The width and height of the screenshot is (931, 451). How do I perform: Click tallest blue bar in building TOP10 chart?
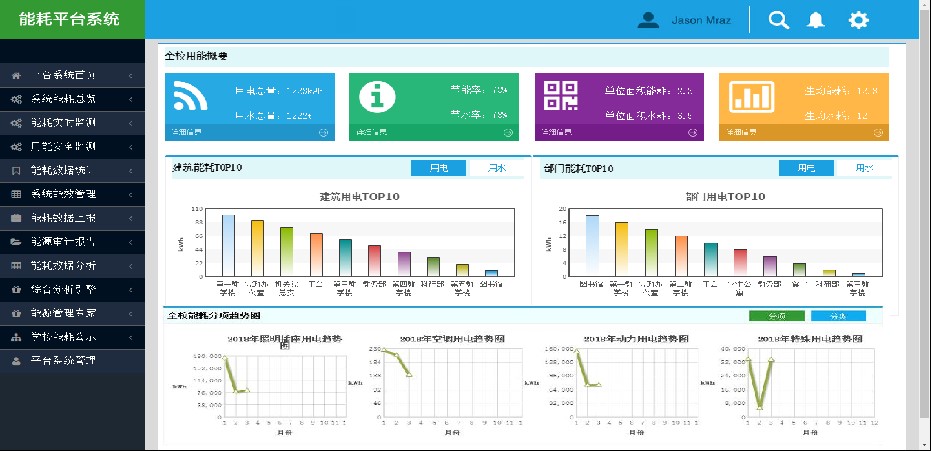pyautogui.click(x=228, y=243)
